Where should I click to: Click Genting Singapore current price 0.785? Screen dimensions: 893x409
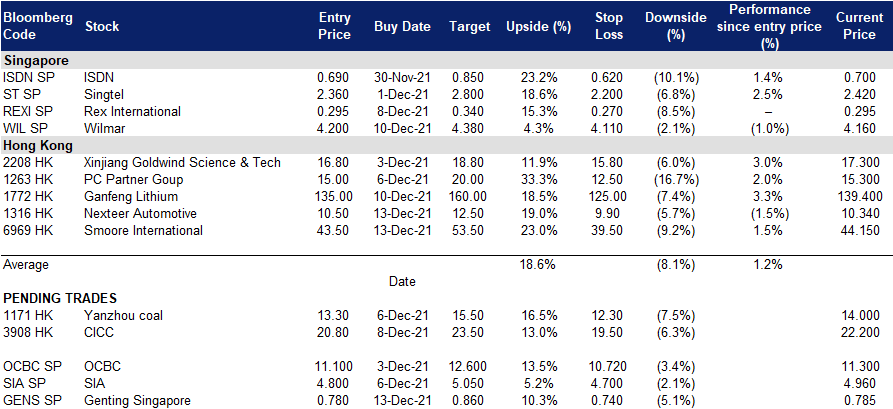tap(865, 400)
